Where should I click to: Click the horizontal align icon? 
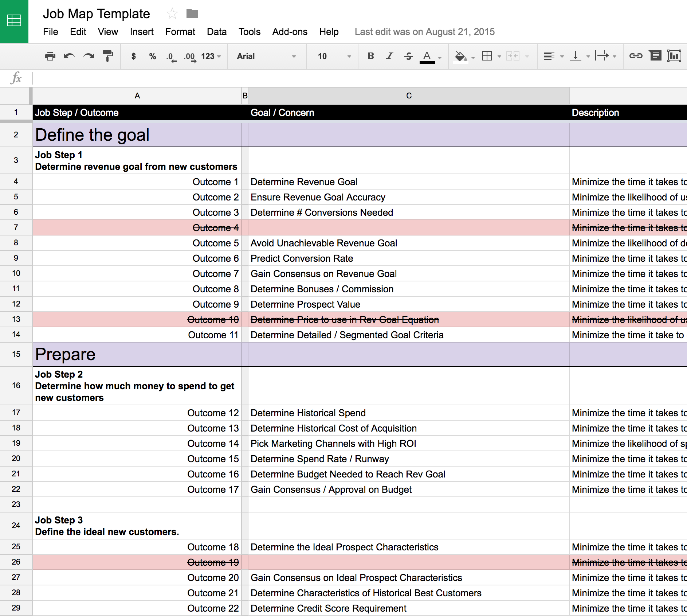[x=549, y=56]
